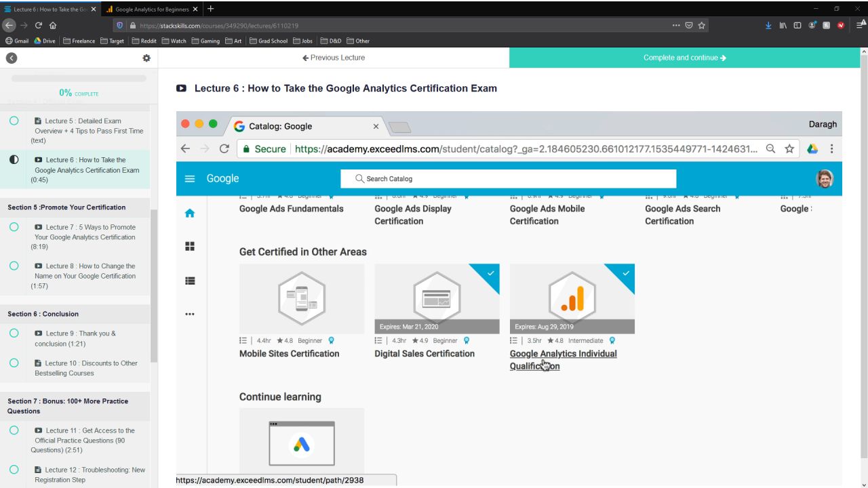Open the Art bookmarks folder
The width and height of the screenshot is (868, 488).
(233, 41)
